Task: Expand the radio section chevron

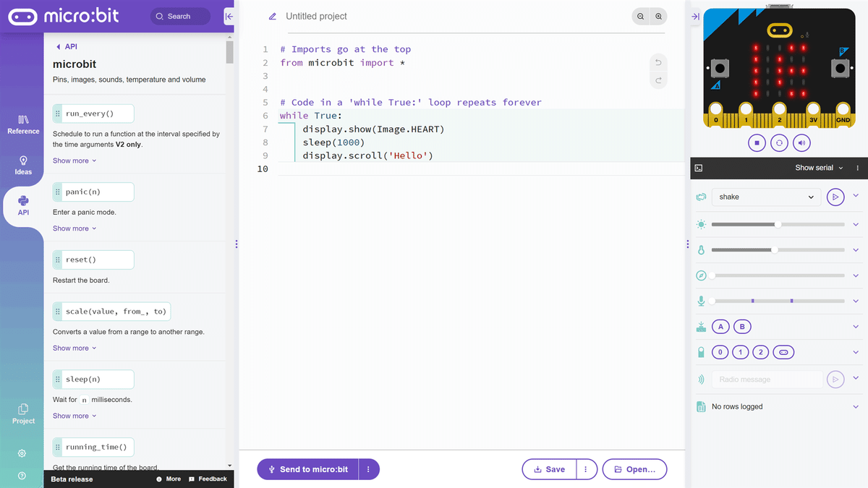Action: tap(856, 378)
